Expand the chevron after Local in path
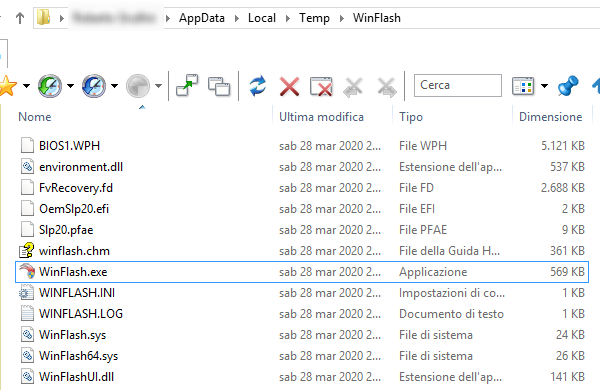600x390 pixels. point(288,18)
